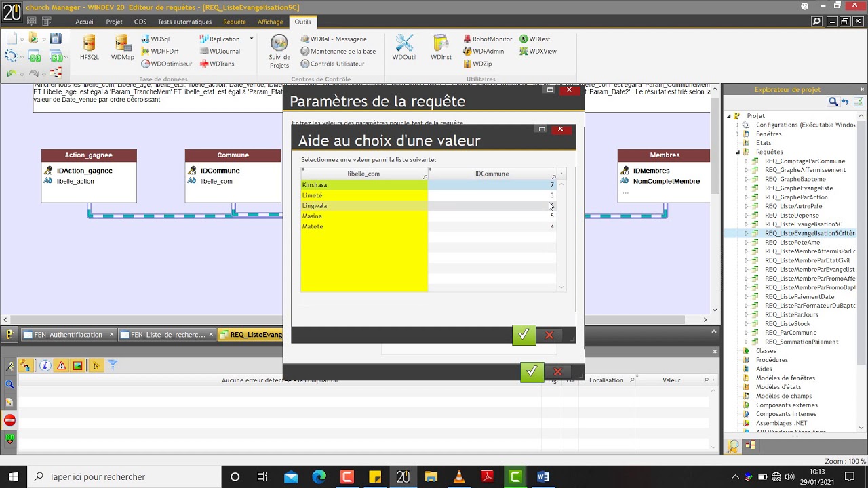The image size is (868, 488).
Task: Select Lingwala row in list
Action: click(429, 205)
